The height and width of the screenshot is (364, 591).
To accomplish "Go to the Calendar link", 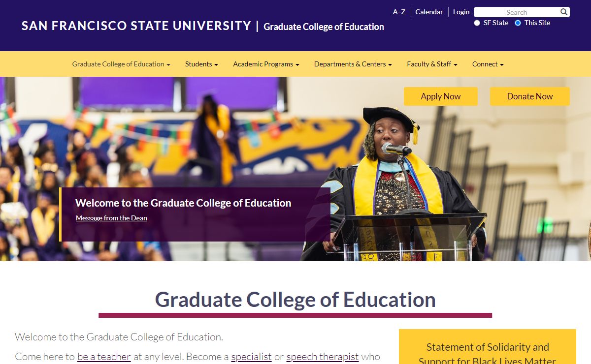I will (x=429, y=12).
